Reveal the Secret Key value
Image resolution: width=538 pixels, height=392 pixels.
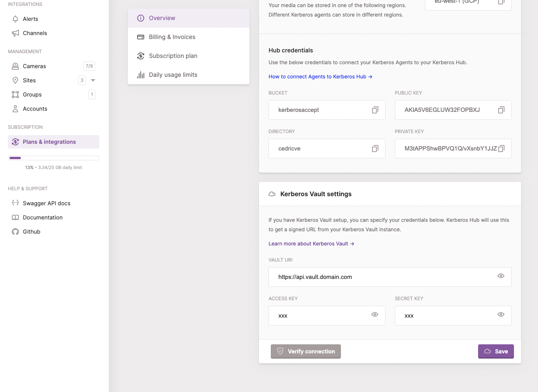coord(501,314)
